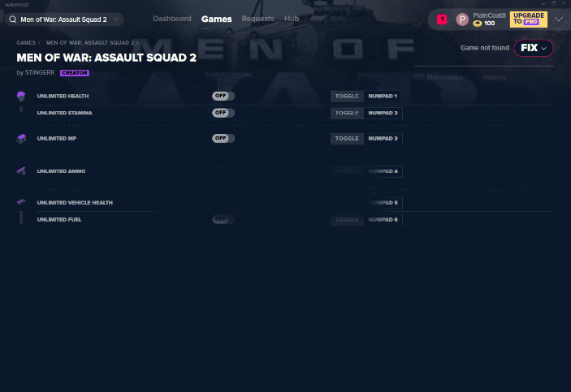Click the CREATOR badge
This screenshot has width=571, height=392.
pyautogui.click(x=75, y=73)
